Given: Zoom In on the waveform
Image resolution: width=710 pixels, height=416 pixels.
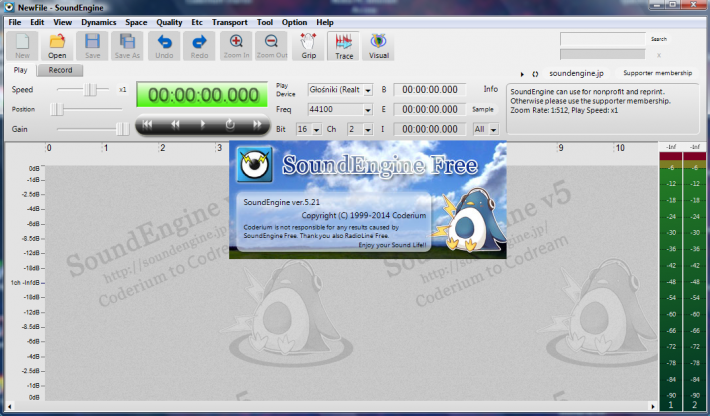Looking at the screenshot, I should point(236,46).
